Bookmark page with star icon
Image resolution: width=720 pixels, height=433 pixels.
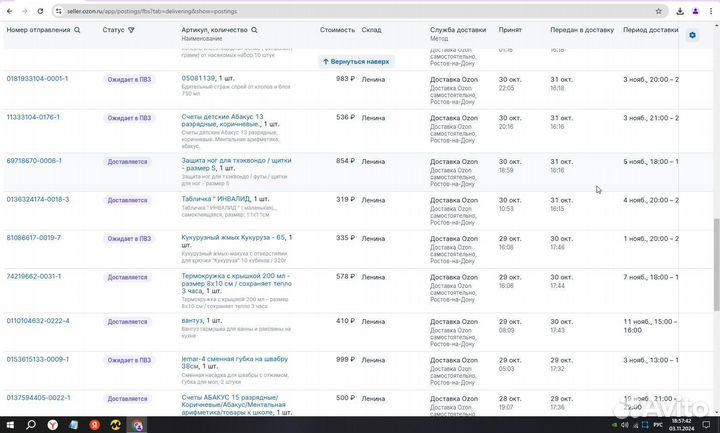pyautogui.click(x=661, y=11)
